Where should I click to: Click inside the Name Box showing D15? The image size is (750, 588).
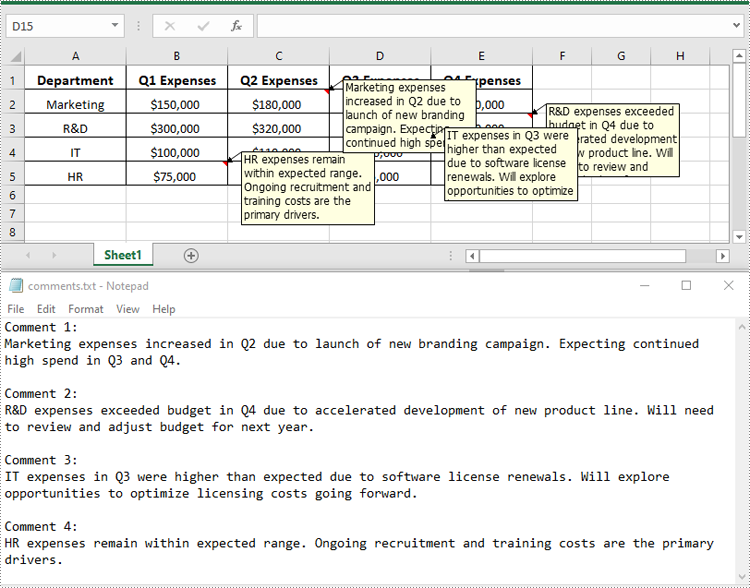pos(55,26)
